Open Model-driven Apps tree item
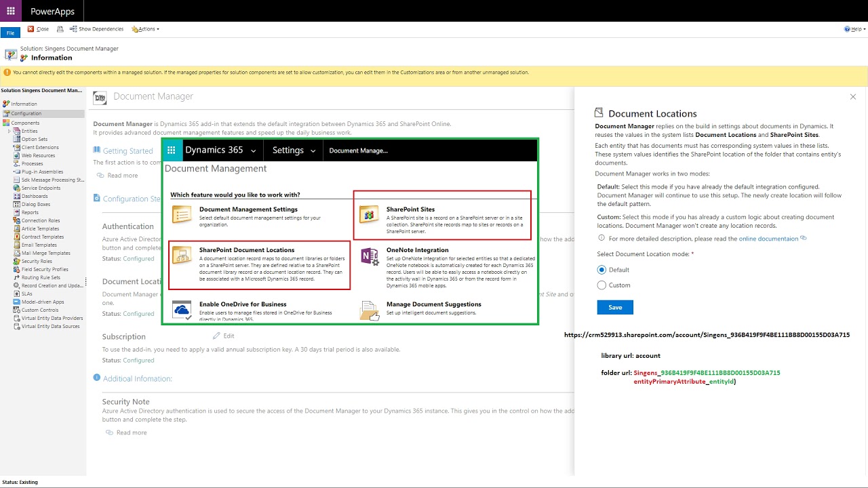The width and height of the screenshot is (868, 488). click(x=43, y=302)
